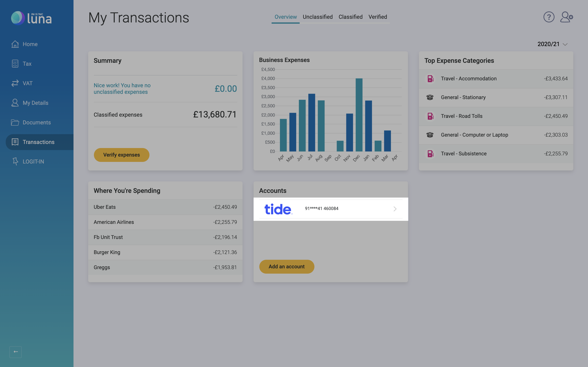Expand the Tide account details chevron
Viewport: 588px width, 367px height.
395,209
